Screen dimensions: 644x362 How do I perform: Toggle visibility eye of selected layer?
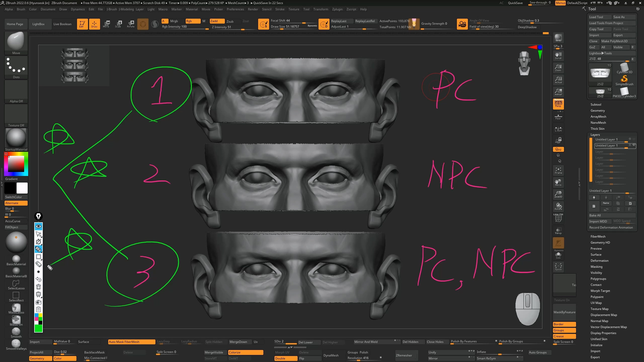tap(634, 145)
